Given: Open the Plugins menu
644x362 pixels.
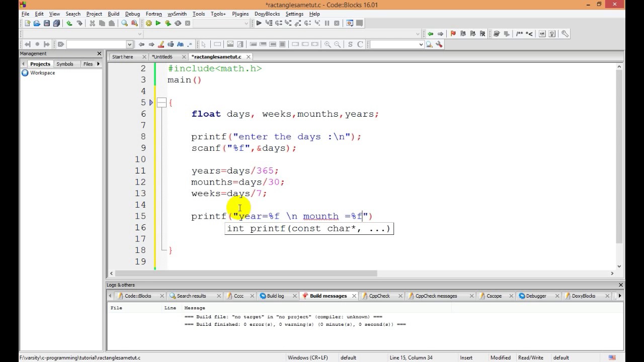Looking at the screenshot, I should (x=240, y=14).
